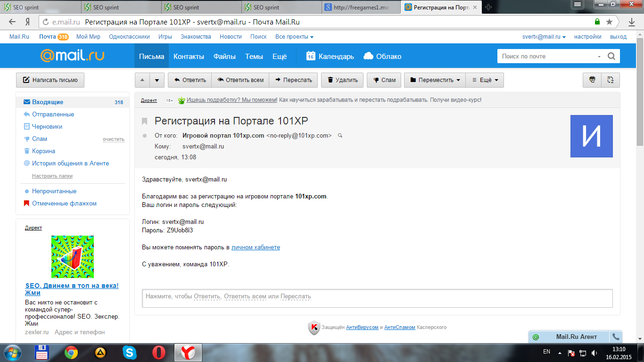This screenshot has width=644, height=362.
Task: Open the Ещё item in the blue navigation bar
Action: [x=280, y=56]
